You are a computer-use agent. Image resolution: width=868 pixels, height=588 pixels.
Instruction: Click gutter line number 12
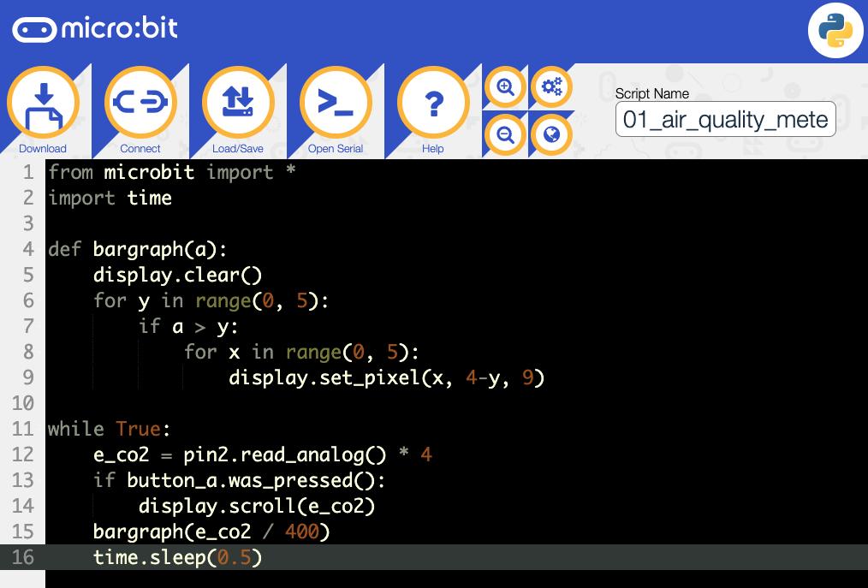coord(23,454)
